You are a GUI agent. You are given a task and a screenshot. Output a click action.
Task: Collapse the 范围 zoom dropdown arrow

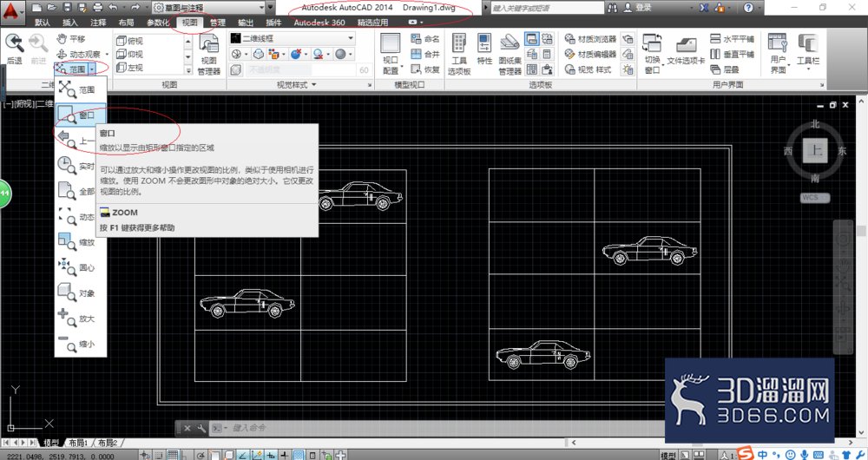[x=92, y=69]
